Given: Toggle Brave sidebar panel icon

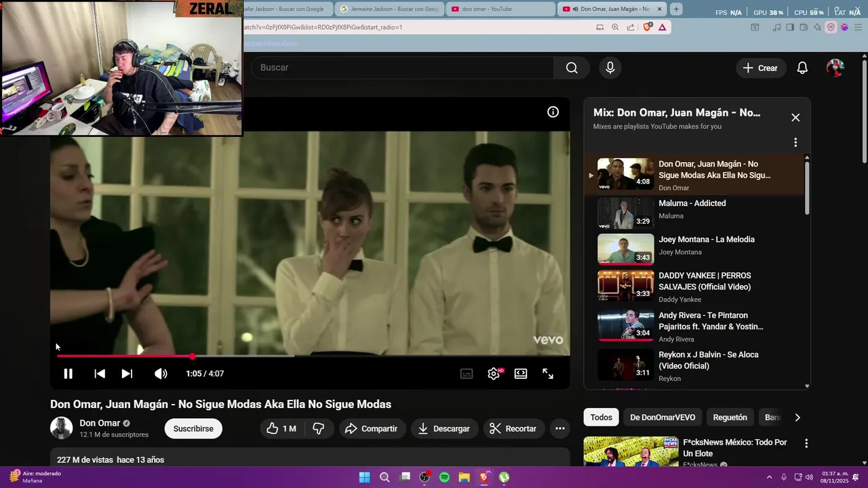Looking at the screenshot, I should (x=790, y=27).
